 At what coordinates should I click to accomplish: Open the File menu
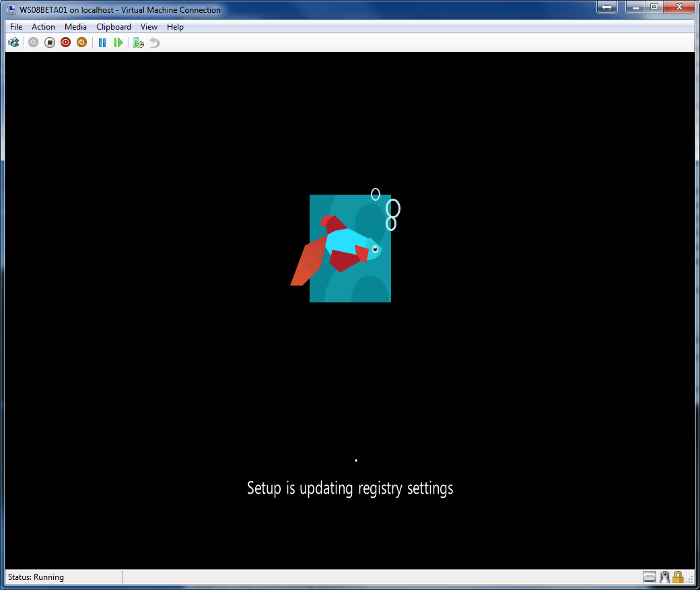pos(16,27)
